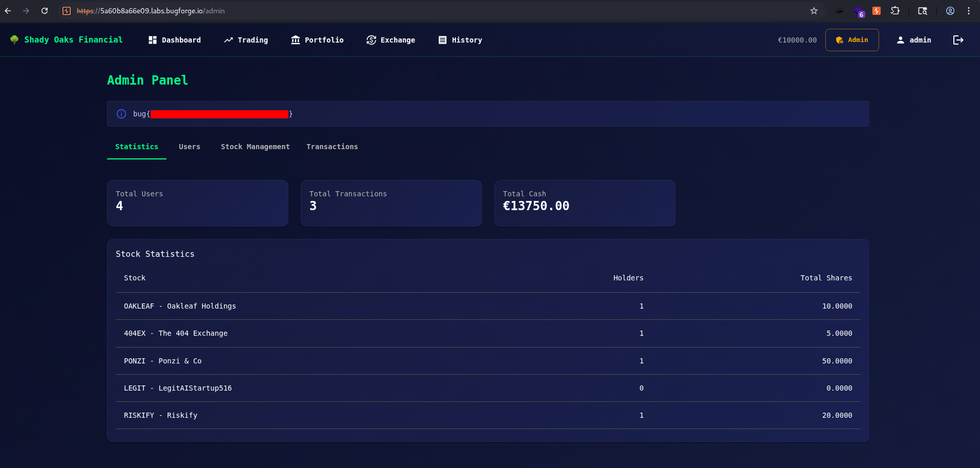
Task: Open the browser extensions puzzle icon
Action: [895, 11]
